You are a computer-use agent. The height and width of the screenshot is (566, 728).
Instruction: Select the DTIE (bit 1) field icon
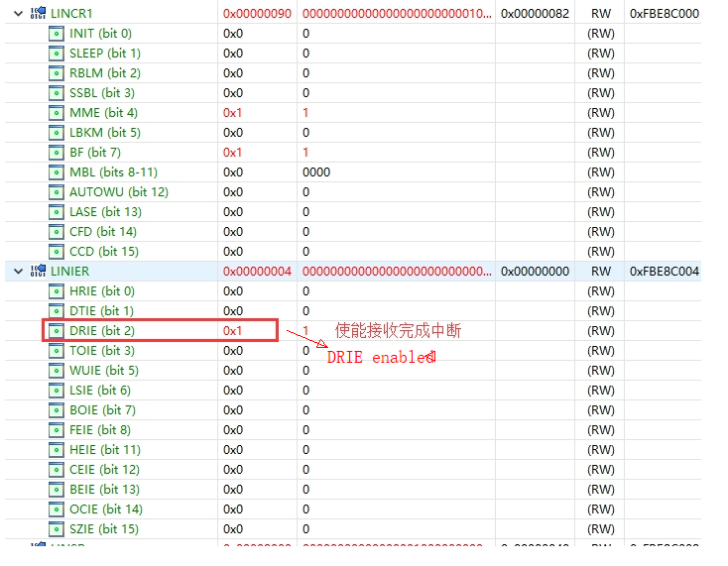coord(57,311)
